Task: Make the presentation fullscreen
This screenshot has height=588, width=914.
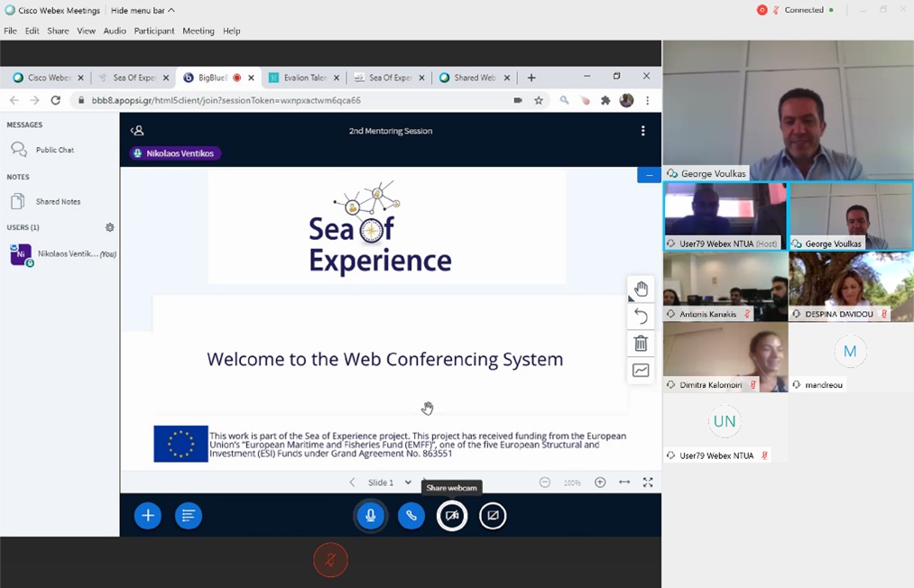Action: (648, 482)
